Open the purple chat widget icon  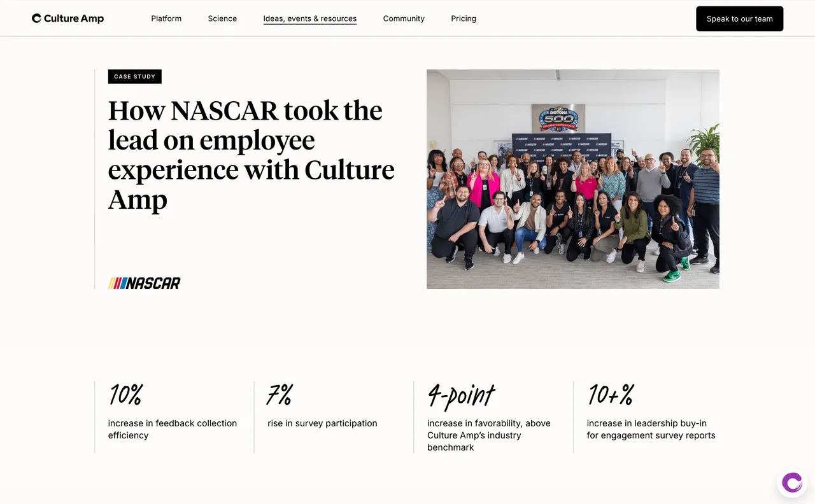[792, 482]
